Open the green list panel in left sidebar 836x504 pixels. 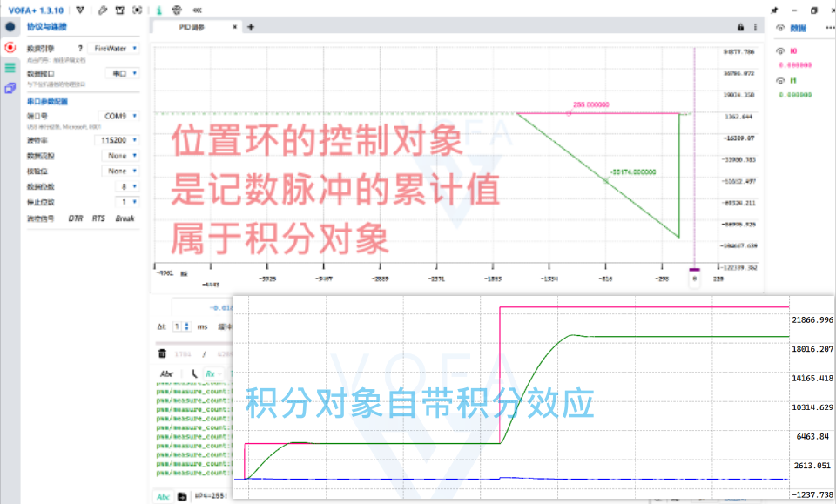click(x=10, y=67)
